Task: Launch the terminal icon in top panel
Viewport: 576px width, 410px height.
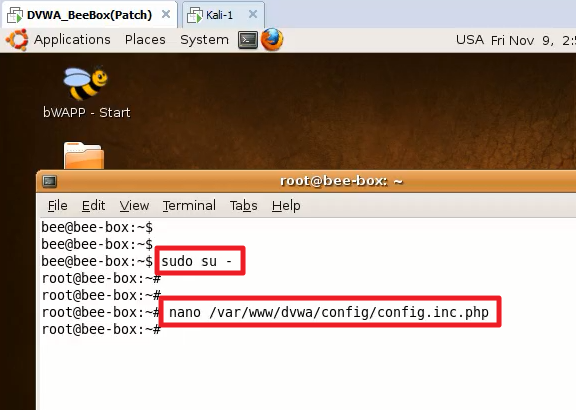Action: tap(248, 40)
